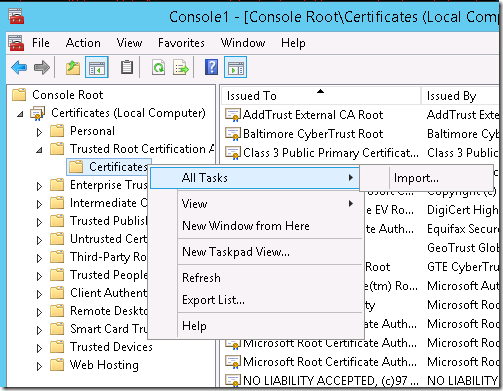Expand the Trusted Publishers node
Screen dimensions: 503x391
click(x=39, y=222)
